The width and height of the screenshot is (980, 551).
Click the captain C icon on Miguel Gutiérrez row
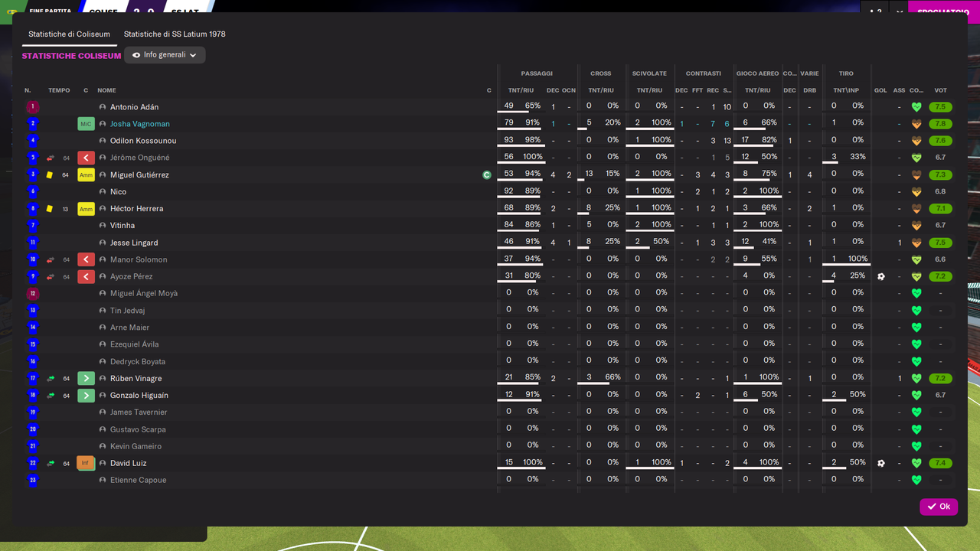coord(486,174)
